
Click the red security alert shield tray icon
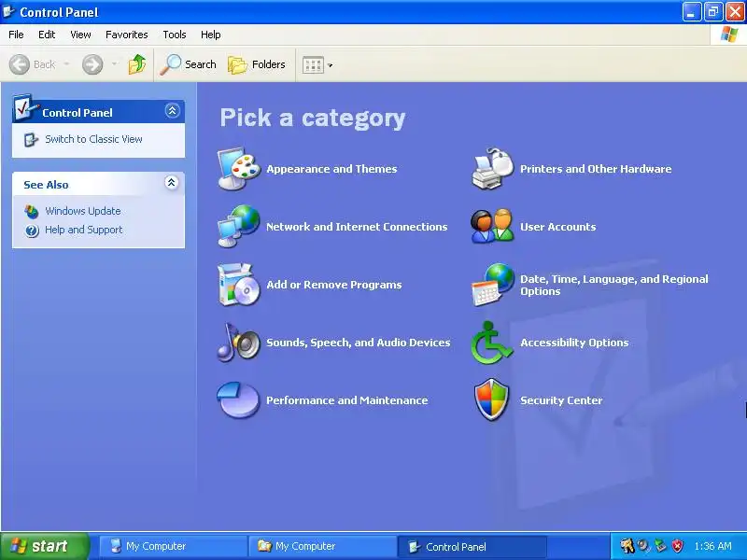pos(677,546)
